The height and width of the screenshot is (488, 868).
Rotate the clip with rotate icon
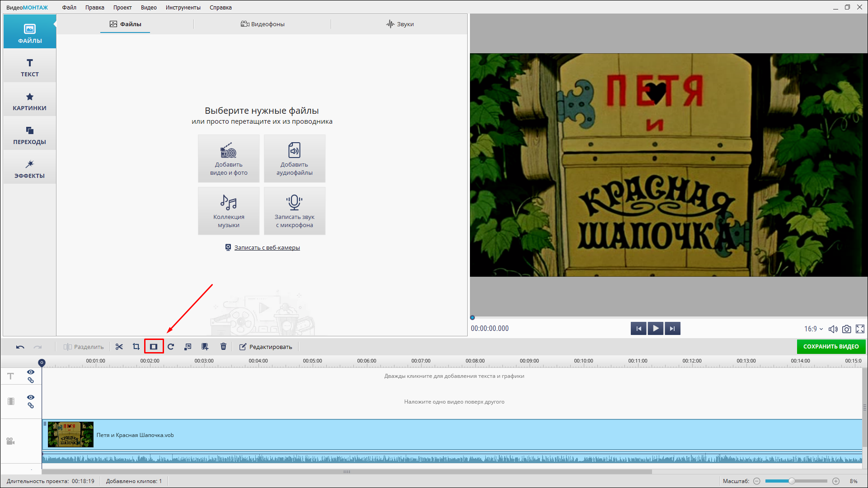(171, 347)
